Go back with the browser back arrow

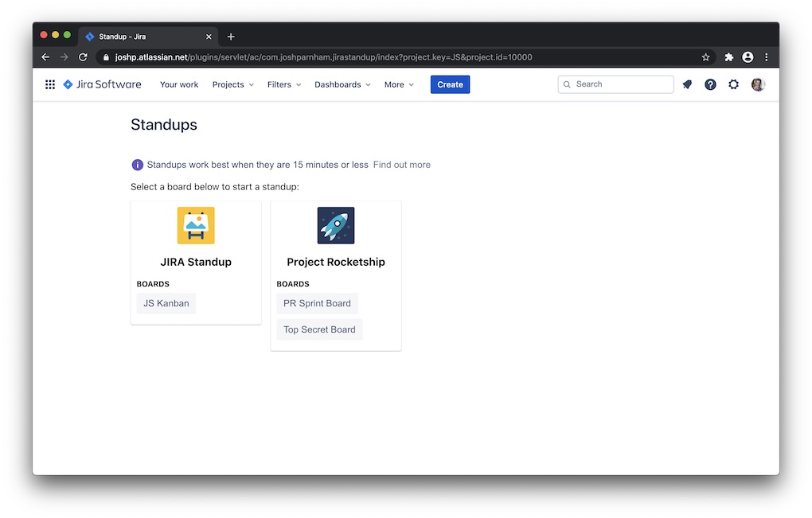(45, 57)
